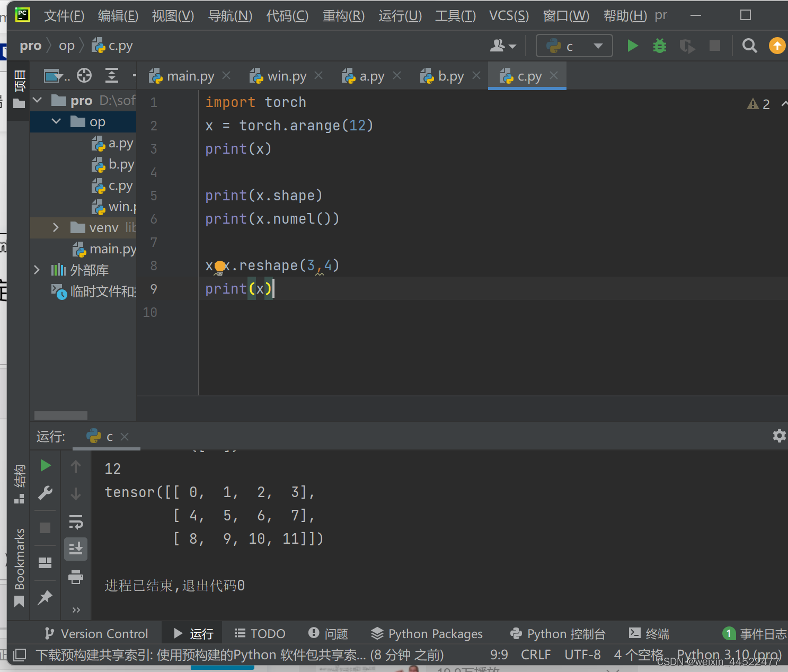The width and height of the screenshot is (788, 672).
Task: Toggle Bookmarks side panel
Action: (x=19, y=567)
